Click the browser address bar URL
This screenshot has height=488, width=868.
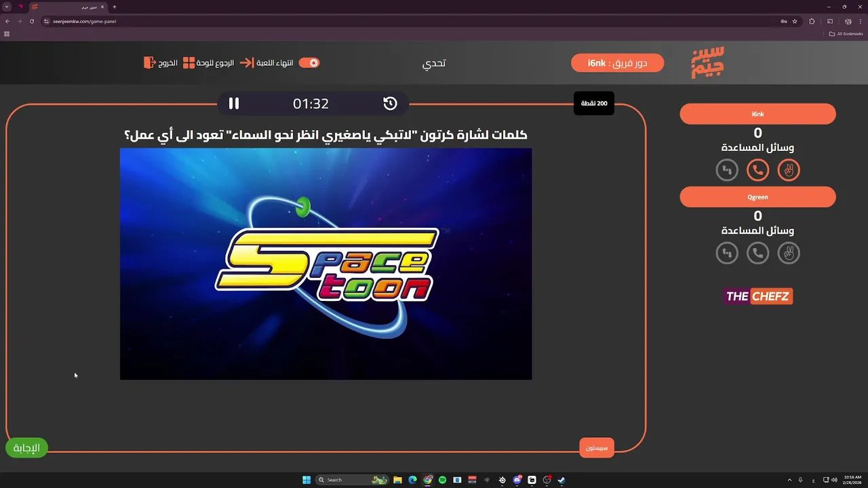pyautogui.click(x=84, y=21)
